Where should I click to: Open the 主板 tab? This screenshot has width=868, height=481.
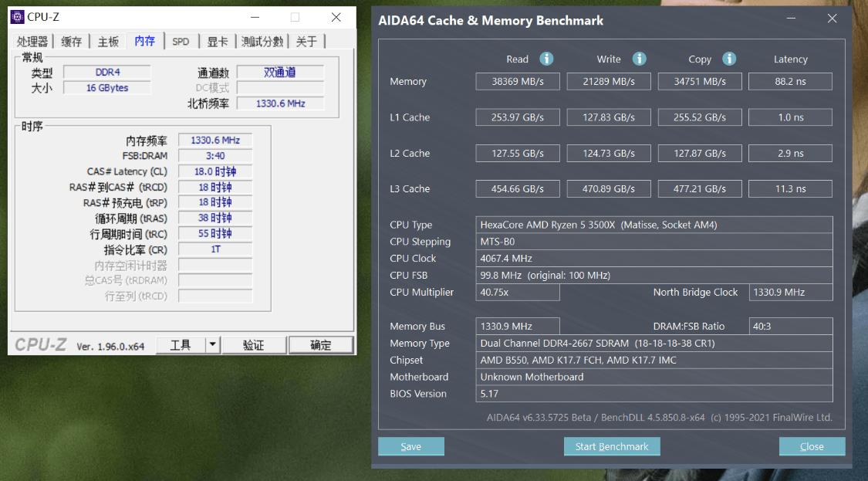107,42
